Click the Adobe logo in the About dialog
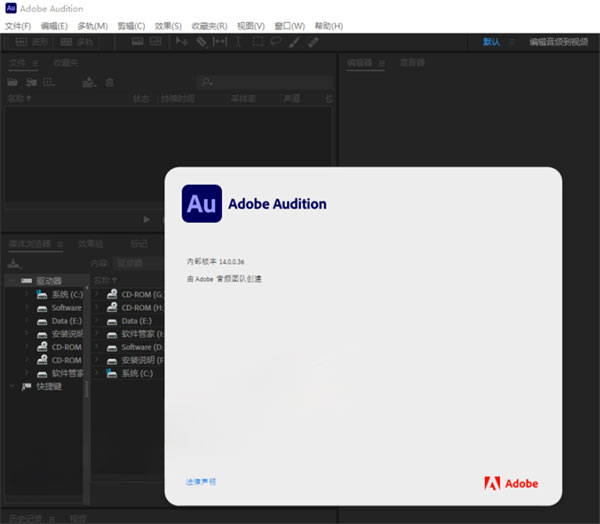 coord(511,483)
